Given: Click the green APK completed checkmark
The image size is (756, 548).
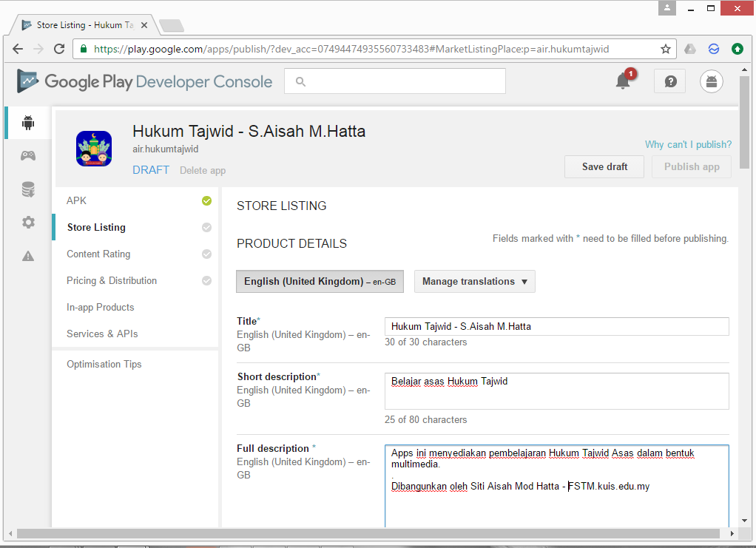Looking at the screenshot, I should coord(206,201).
